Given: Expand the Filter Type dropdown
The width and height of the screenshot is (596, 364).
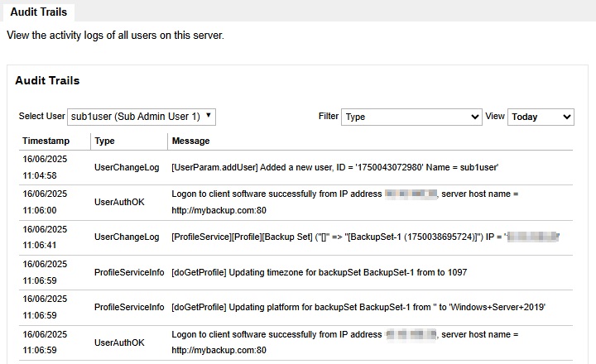Looking at the screenshot, I should (x=411, y=117).
